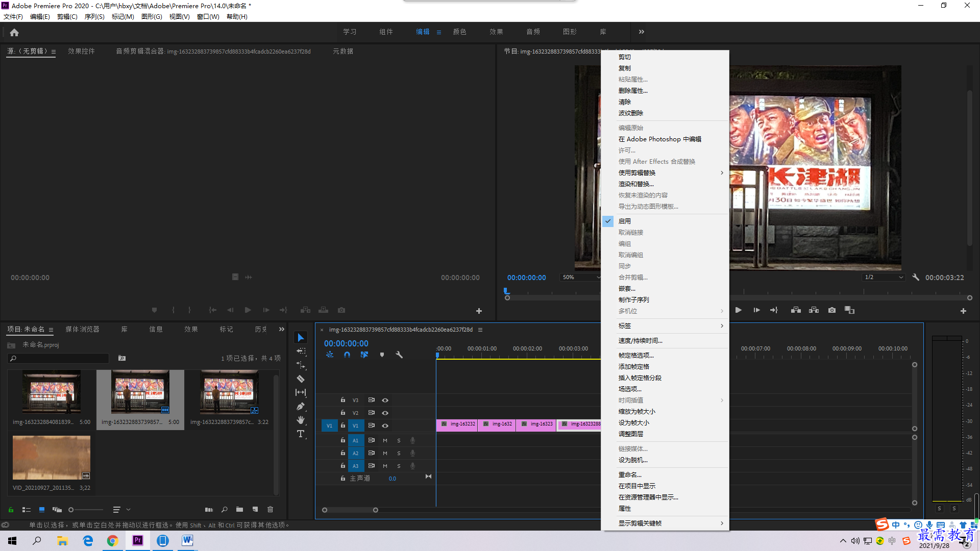Switch project panel to icon view

click(42, 509)
